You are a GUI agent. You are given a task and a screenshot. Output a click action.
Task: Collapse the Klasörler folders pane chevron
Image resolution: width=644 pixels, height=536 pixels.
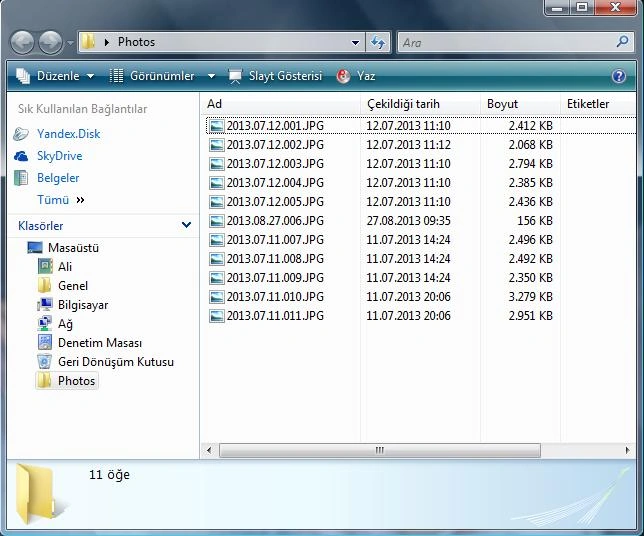(186, 225)
